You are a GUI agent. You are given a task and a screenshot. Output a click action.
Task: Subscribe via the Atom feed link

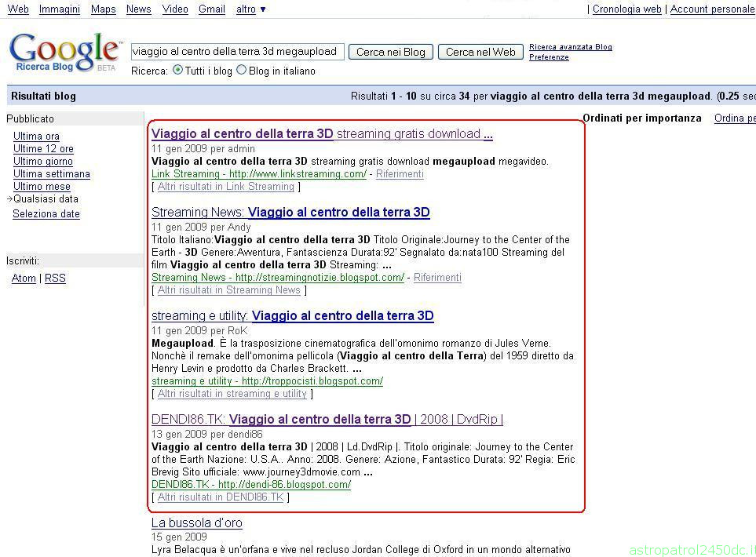pyautogui.click(x=24, y=278)
